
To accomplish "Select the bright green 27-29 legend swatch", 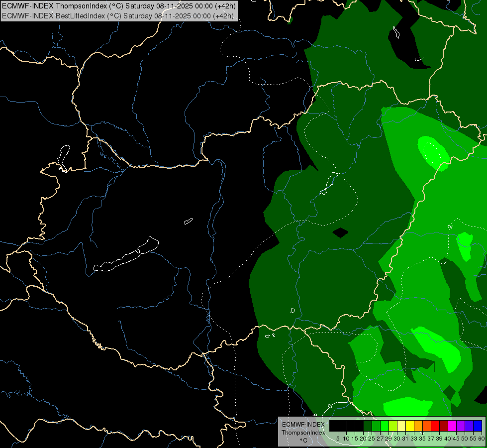I will [x=385, y=426].
